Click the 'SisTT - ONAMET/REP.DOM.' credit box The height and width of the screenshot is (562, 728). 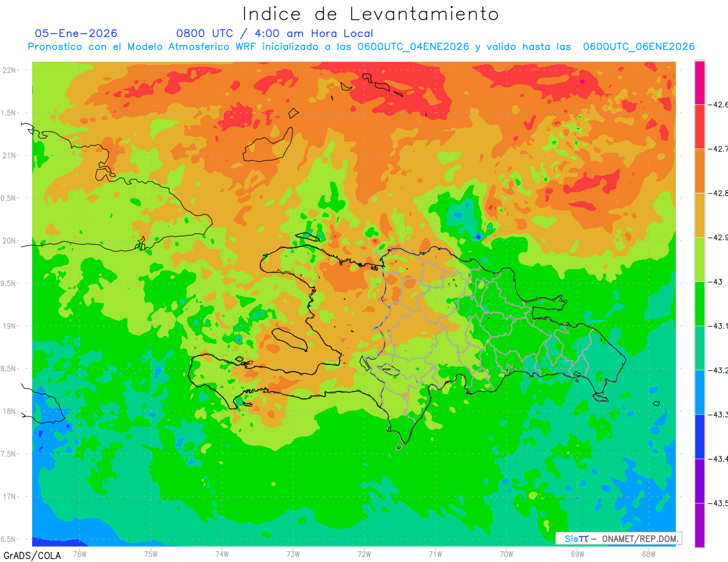619,538
